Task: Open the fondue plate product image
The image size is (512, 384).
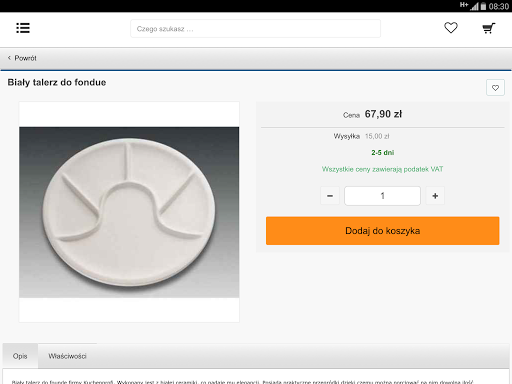Action: [129, 212]
